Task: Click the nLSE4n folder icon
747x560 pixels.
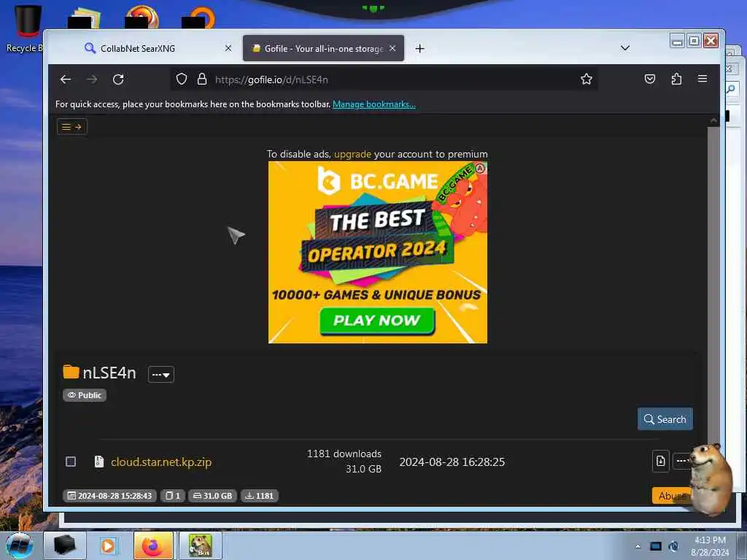Action: click(71, 372)
